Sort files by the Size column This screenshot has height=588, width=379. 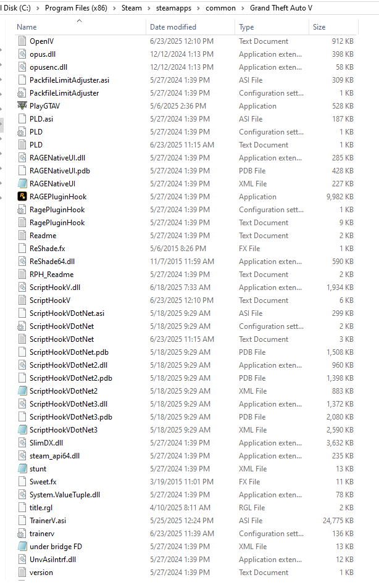click(x=319, y=27)
